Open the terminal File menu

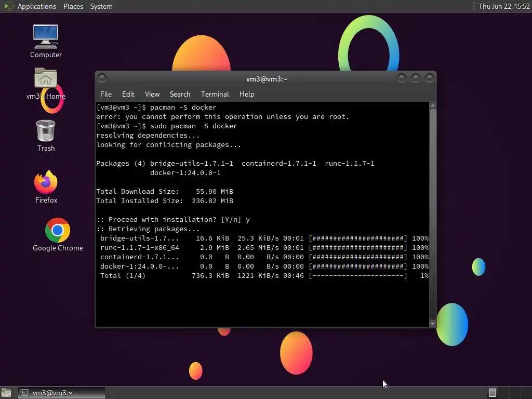(106, 95)
